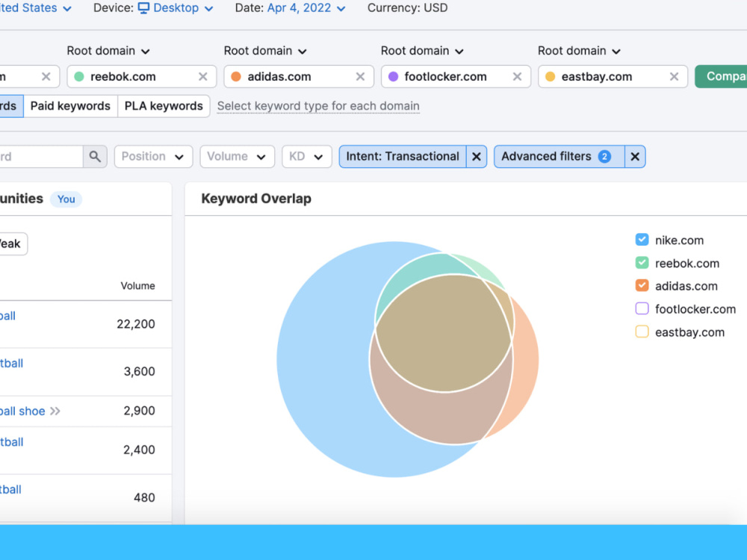The image size is (747, 560).
Task: Click inside the footlocker.com domain field
Action: 456,77
